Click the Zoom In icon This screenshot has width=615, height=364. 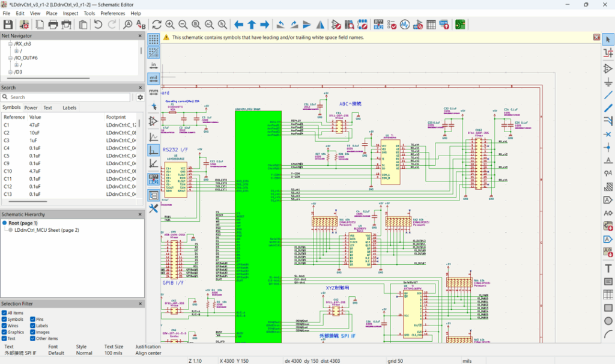click(170, 24)
